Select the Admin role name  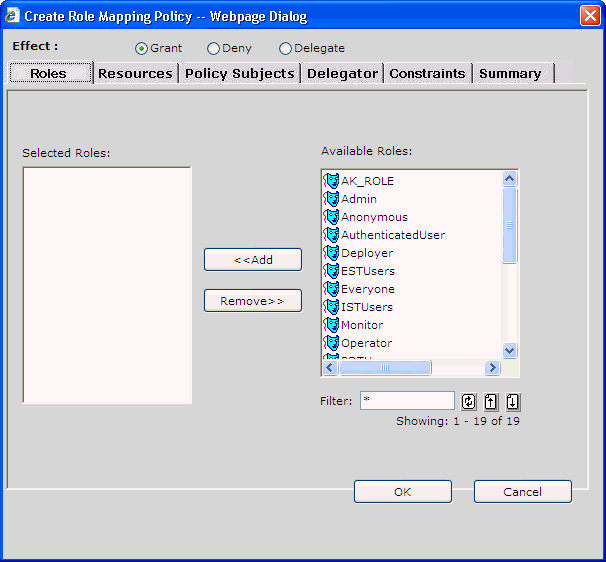click(359, 199)
